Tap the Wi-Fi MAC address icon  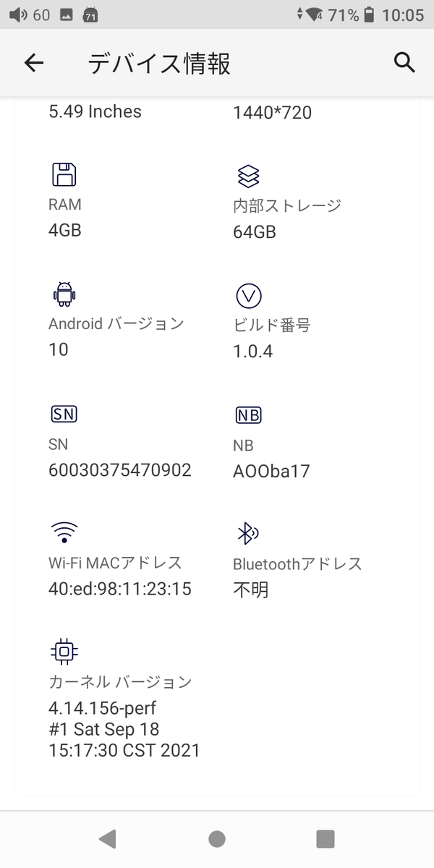click(x=64, y=532)
